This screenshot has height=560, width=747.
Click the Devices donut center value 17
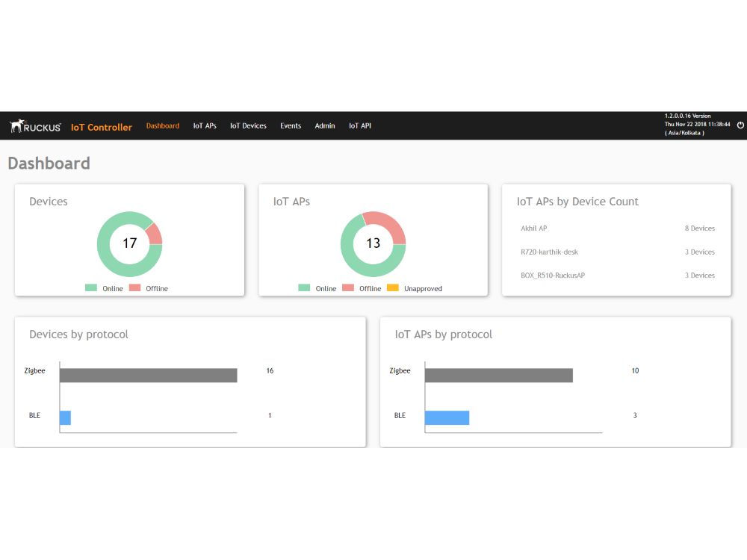click(129, 243)
